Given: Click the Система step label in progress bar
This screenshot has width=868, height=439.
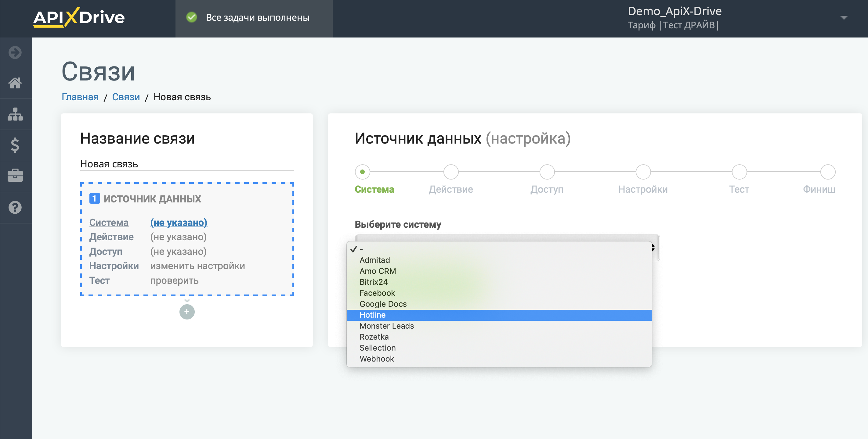Looking at the screenshot, I should pos(374,189).
